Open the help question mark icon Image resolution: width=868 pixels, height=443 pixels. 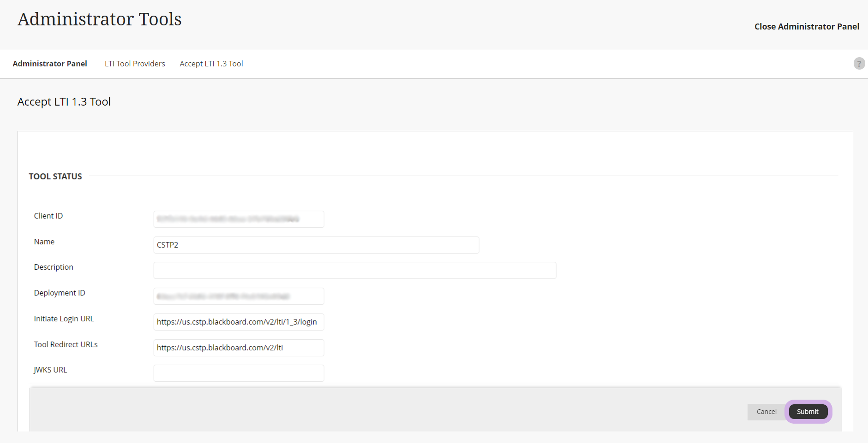click(859, 64)
